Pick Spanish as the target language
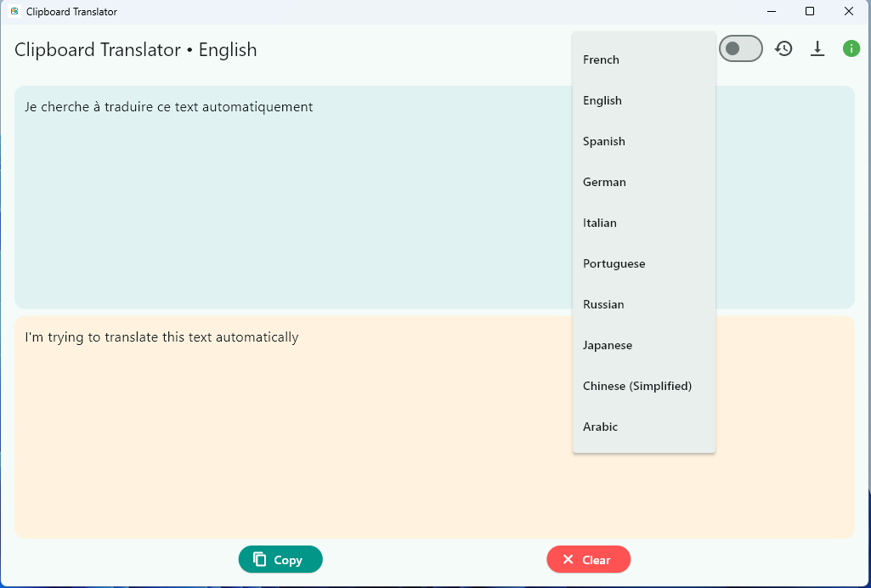871x588 pixels. (644, 141)
